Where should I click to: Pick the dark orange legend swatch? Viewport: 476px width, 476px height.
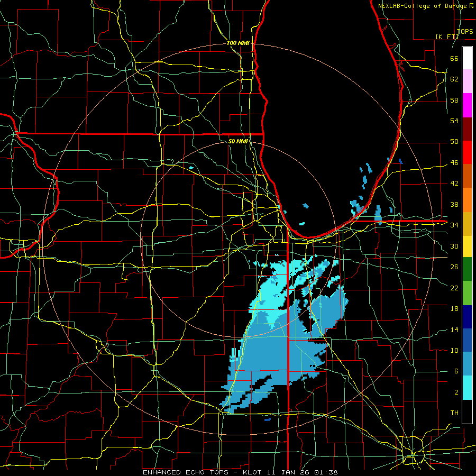467,176
